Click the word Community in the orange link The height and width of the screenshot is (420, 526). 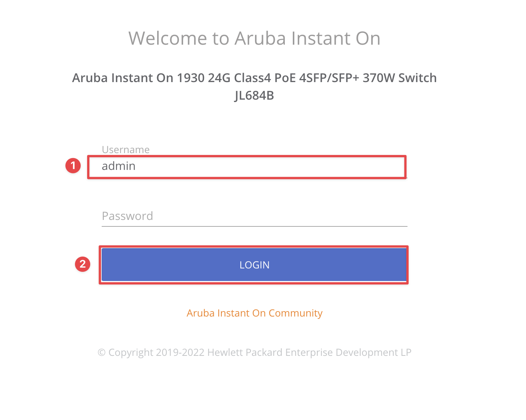point(295,313)
